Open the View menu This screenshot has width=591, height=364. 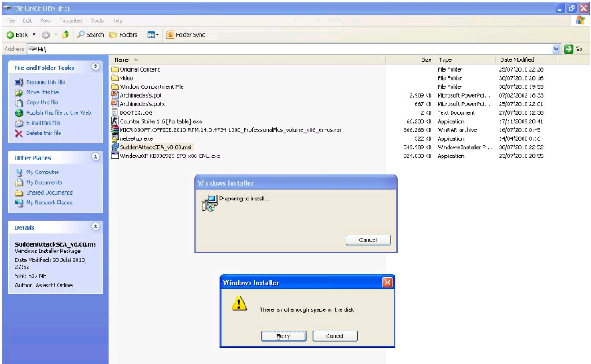[x=46, y=20]
